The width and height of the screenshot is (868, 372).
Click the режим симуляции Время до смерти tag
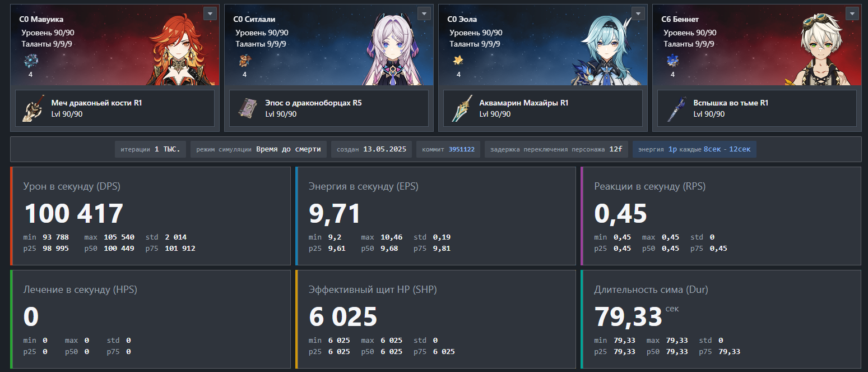(x=259, y=149)
